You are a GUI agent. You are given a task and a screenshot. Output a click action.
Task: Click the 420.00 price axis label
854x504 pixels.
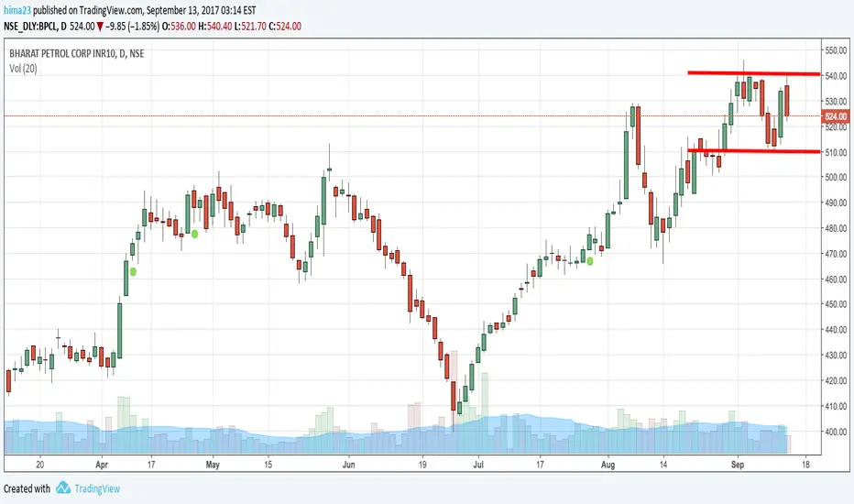[836, 381]
